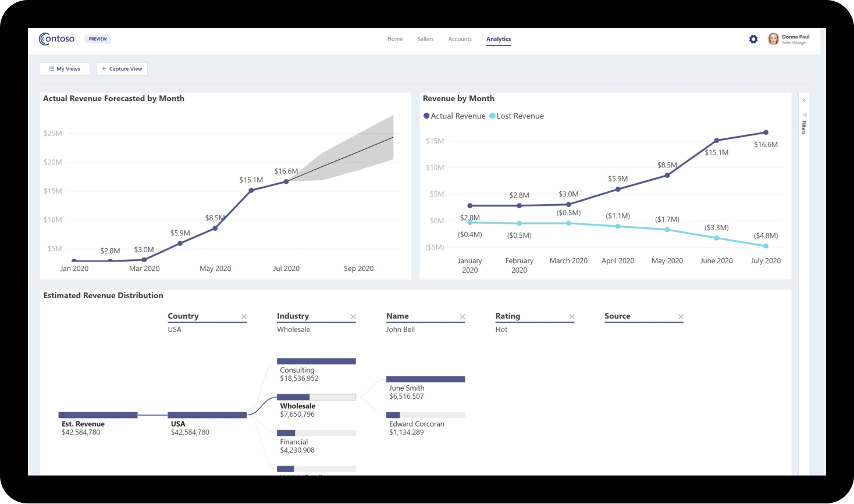Image resolution: width=854 pixels, height=504 pixels.
Task: Switch to the Sellers tab
Action: (425, 39)
